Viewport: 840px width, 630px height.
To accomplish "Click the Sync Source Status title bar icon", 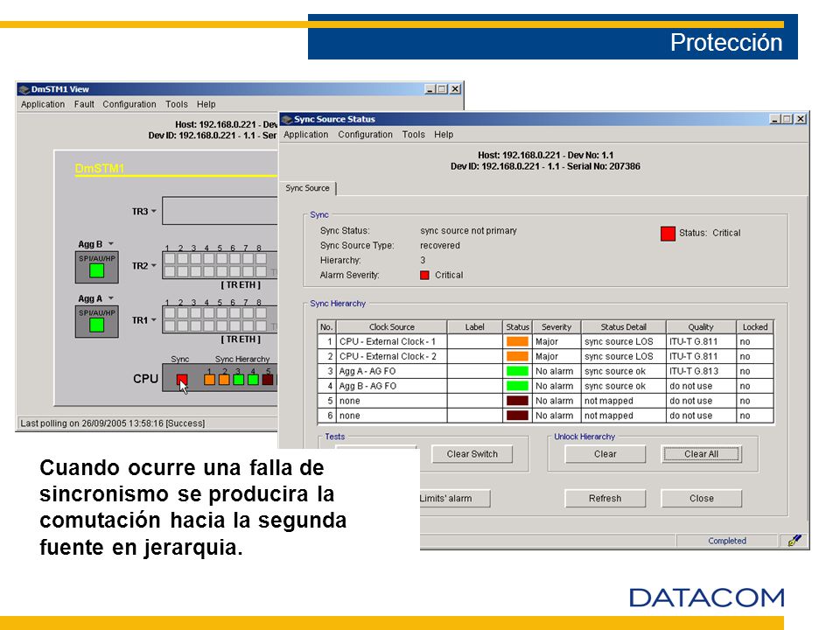I will [287, 119].
